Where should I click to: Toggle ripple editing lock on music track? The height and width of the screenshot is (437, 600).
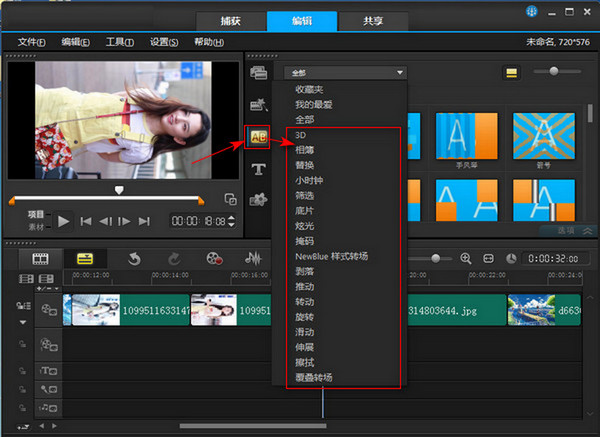[x=23, y=408]
